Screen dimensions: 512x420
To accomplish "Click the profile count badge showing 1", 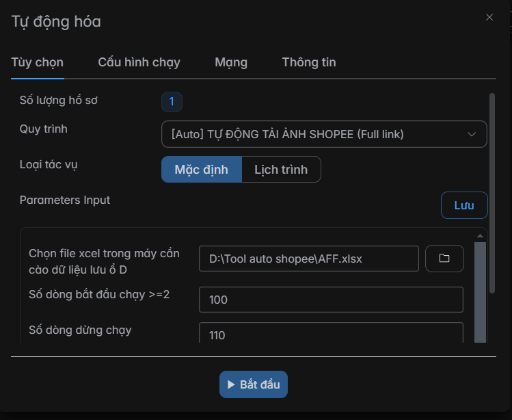I will (172, 102).
